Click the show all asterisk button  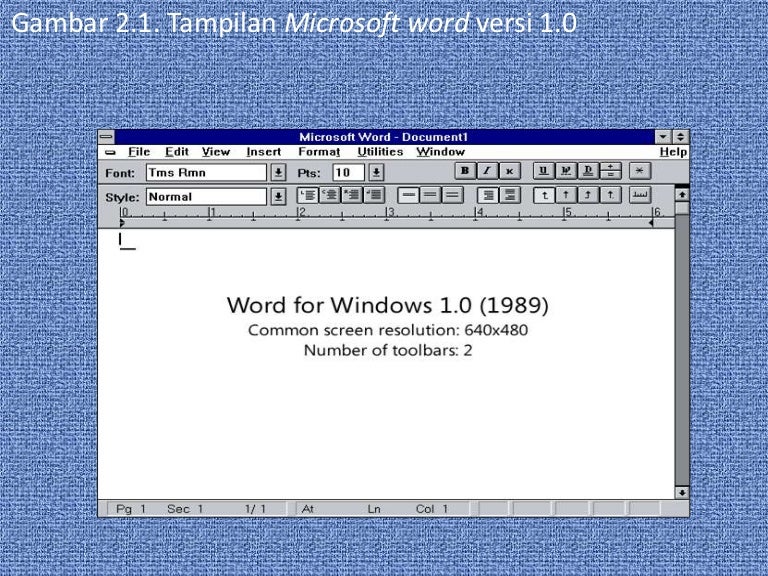(639, 172)
